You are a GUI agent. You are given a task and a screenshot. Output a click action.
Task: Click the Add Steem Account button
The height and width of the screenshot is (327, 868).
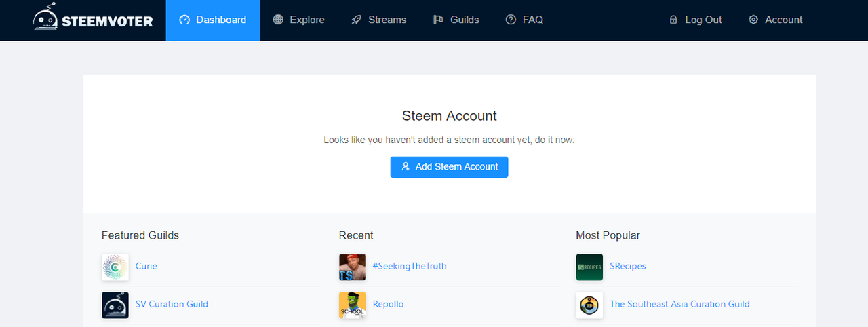449,166
